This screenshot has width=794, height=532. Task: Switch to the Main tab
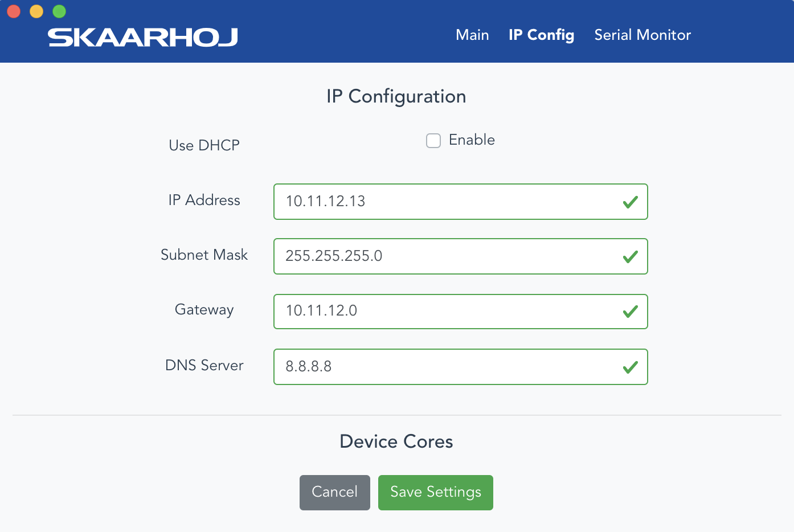pyautogui.click(x=472, y=35)
